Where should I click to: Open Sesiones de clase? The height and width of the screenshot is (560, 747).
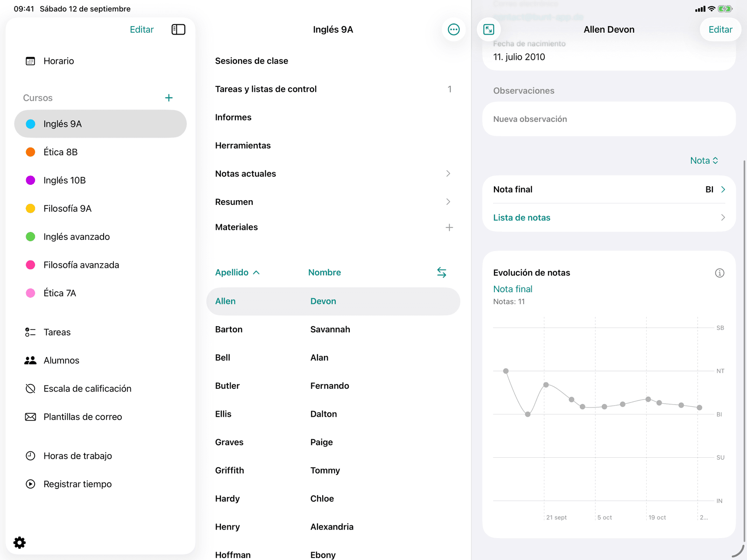[x=333, y=61]
